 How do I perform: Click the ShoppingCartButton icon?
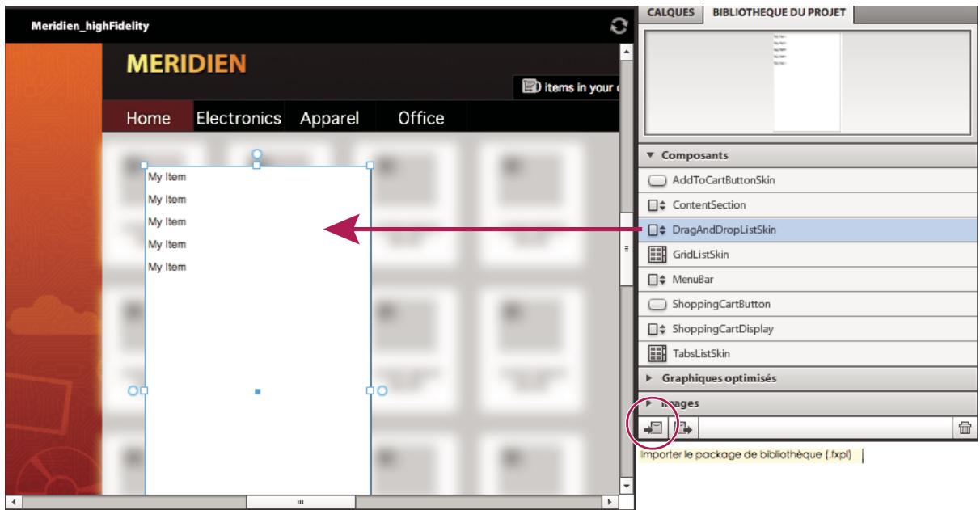click(657, 305)
